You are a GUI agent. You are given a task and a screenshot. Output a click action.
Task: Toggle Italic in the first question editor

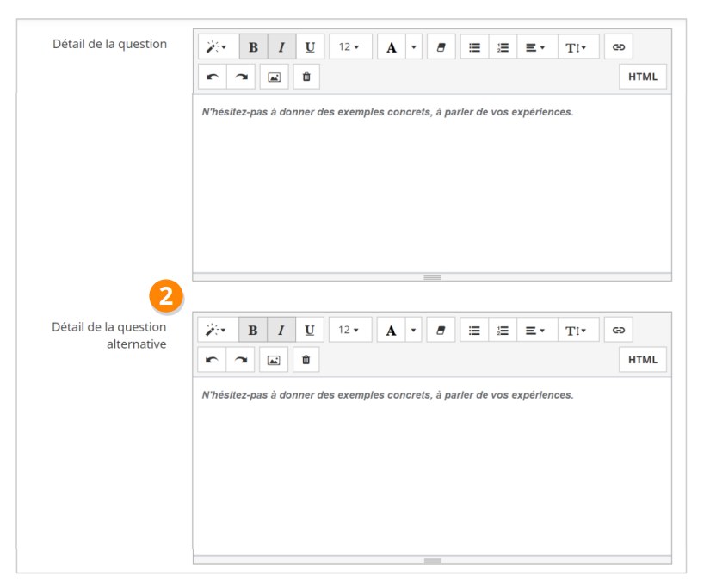(281, 46)
